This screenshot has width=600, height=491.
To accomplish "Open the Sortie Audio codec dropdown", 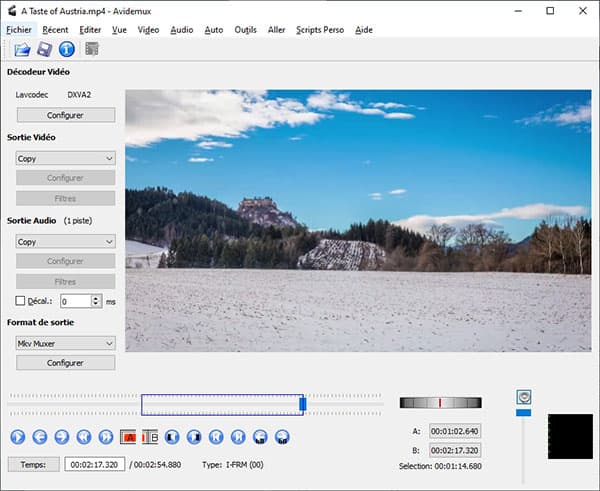I will [x=66, y=241].
